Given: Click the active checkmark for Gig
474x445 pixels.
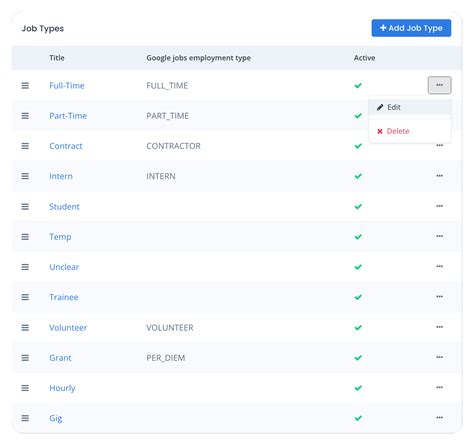Looking at the screenshot, I should [x=358, y=418].
